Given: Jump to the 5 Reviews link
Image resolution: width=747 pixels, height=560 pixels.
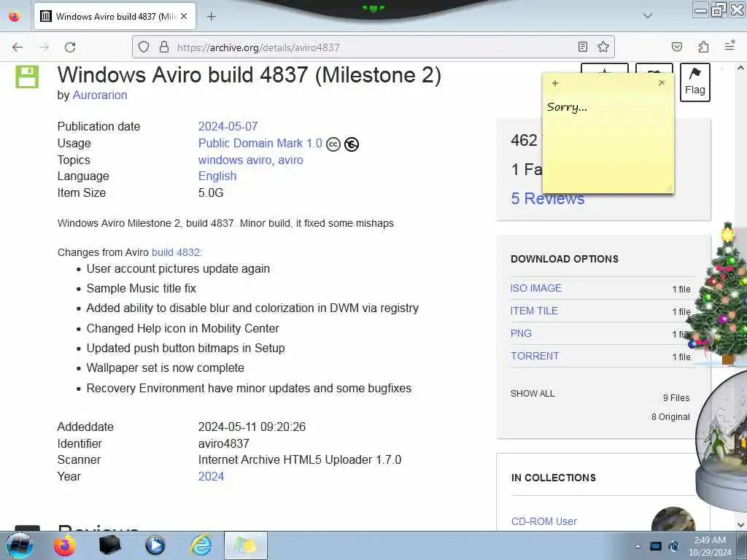Looking at the screenshot, I should (547, 198).
